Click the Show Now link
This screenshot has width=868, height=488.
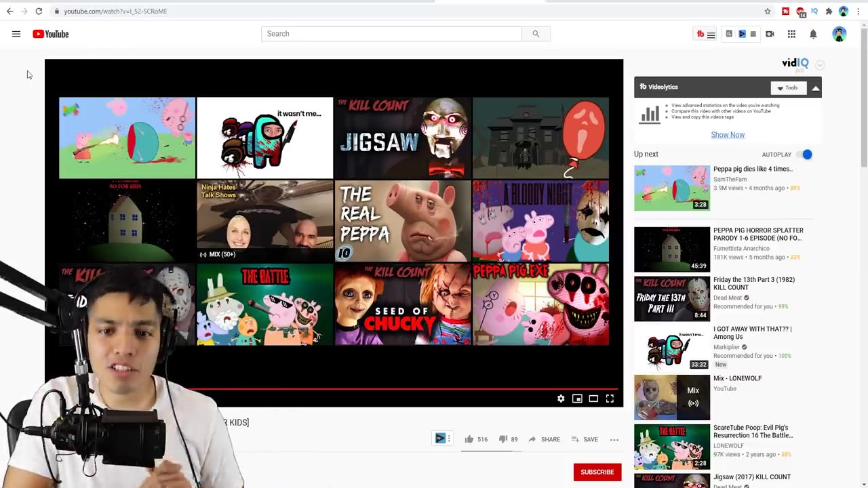pos(728,135)
